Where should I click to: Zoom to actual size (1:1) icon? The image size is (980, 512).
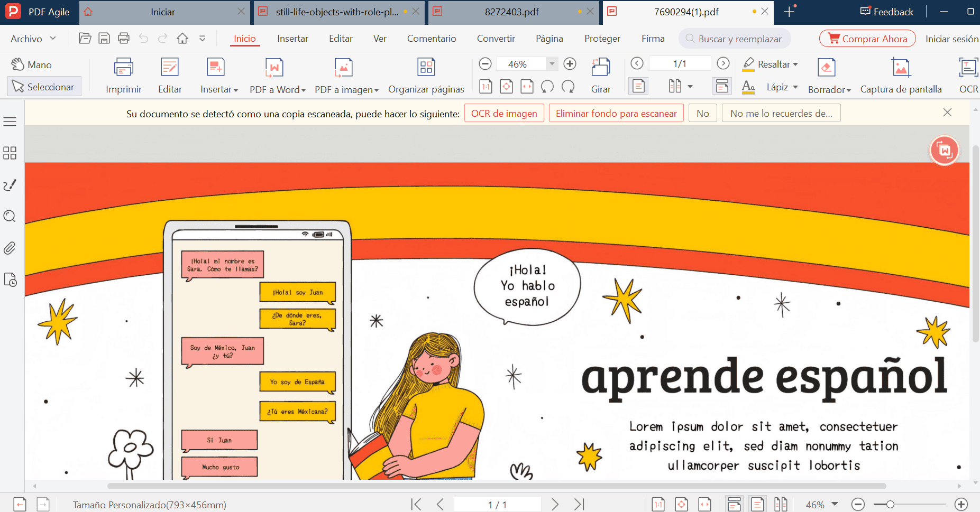[x=485, y=86]
